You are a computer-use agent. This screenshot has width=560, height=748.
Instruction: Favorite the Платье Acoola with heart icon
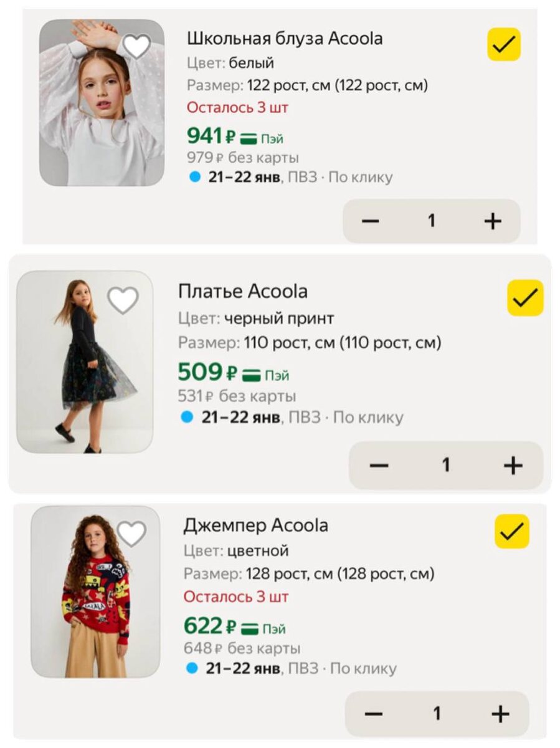[123, 300]
